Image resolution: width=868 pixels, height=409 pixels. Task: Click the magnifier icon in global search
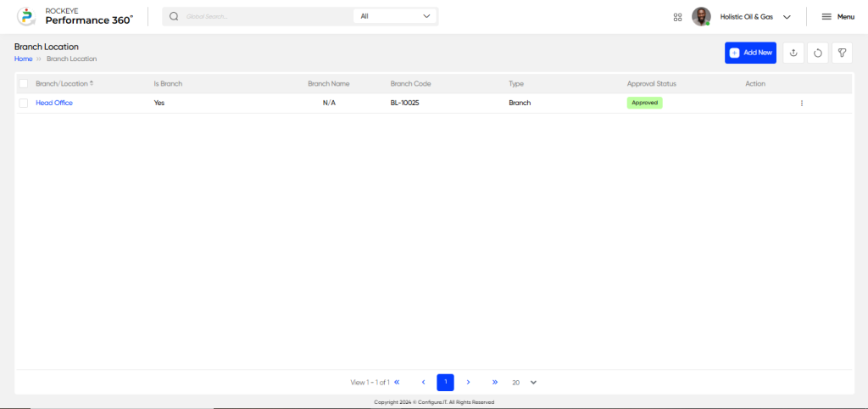click(174, 16)
